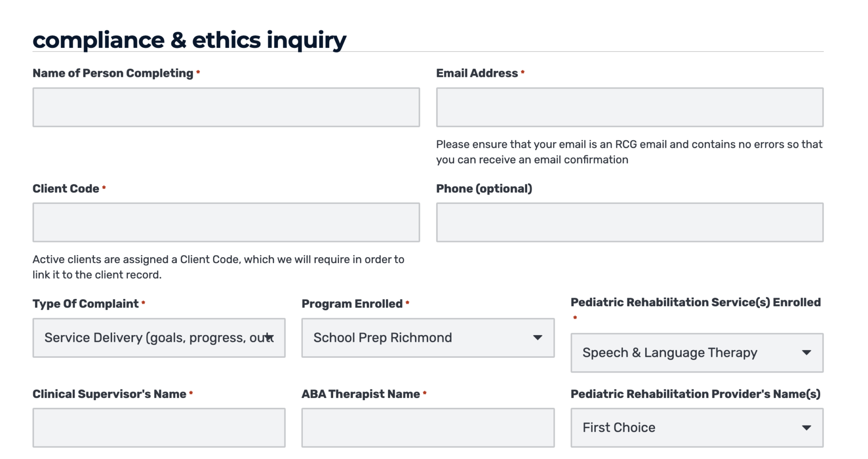Click the "compliance & ethics inquiry" heading

[x=189, y=40]
